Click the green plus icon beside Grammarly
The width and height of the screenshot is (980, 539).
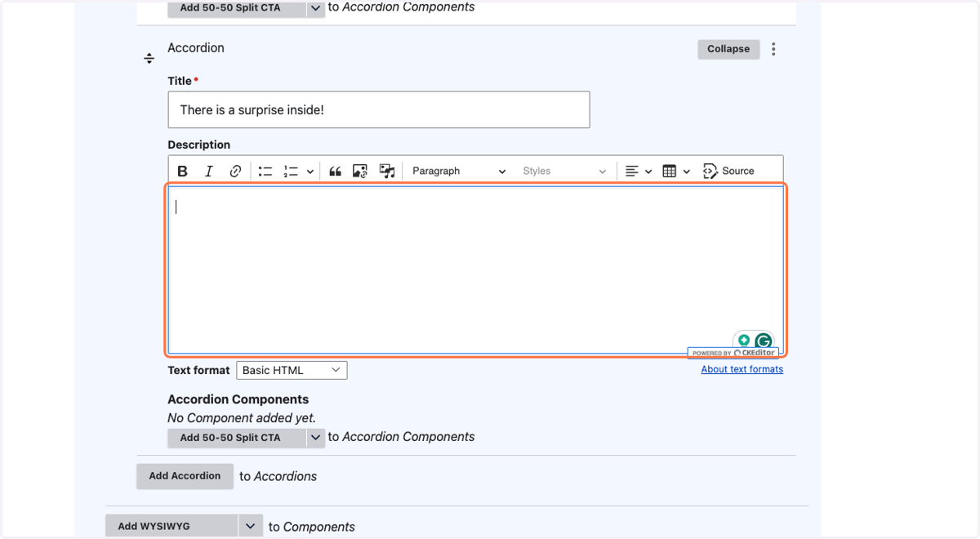point(743,341)
